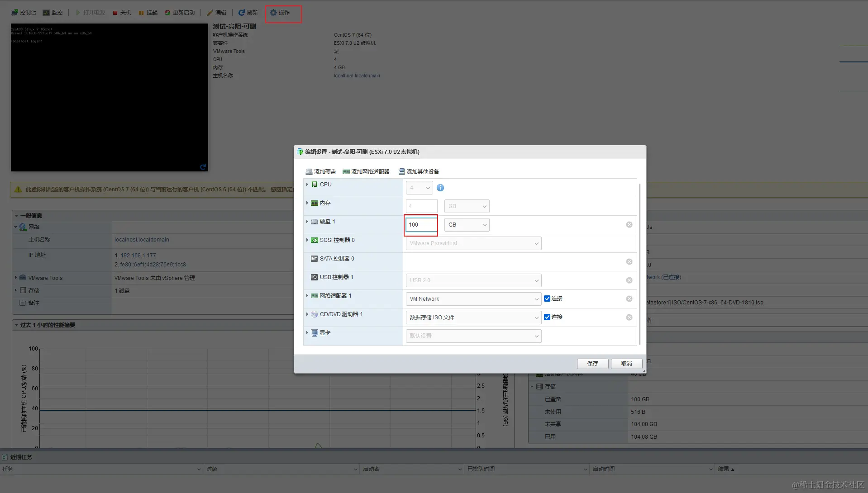Click 添加网络适配器 in the dialog
This screenshot has height=493, width=868.
tap(366, 172)
